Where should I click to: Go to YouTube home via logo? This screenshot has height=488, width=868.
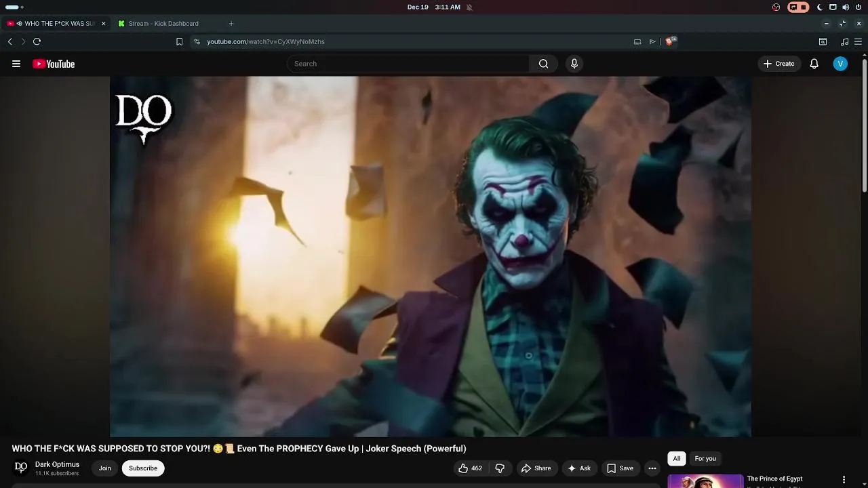click(54, 64)
